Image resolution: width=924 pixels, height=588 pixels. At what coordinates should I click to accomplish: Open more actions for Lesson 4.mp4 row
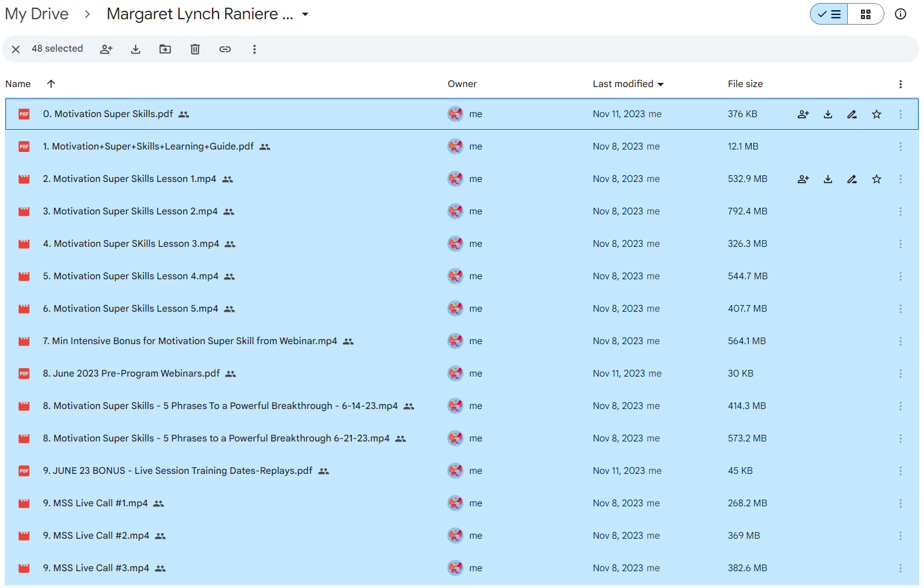pos(901,276)
